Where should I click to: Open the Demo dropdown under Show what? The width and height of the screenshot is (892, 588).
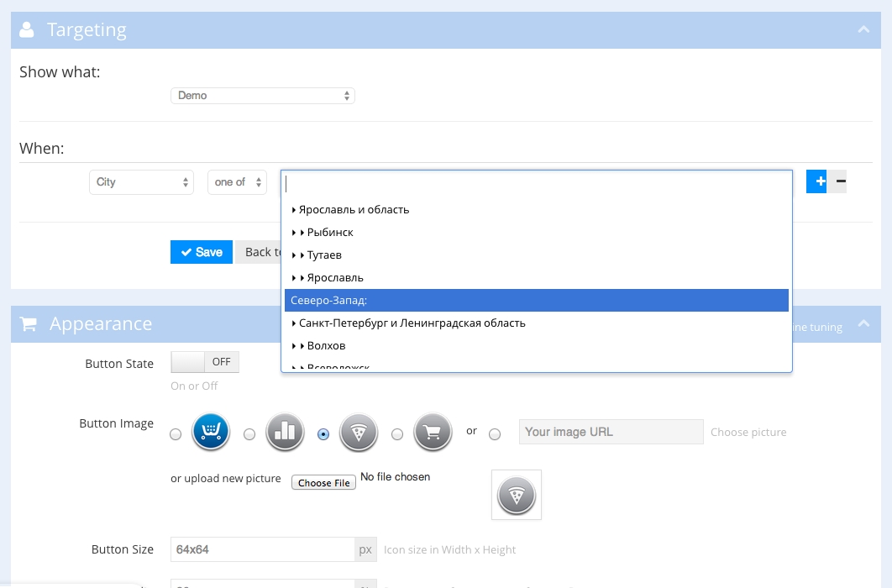(x=262, y=96)
